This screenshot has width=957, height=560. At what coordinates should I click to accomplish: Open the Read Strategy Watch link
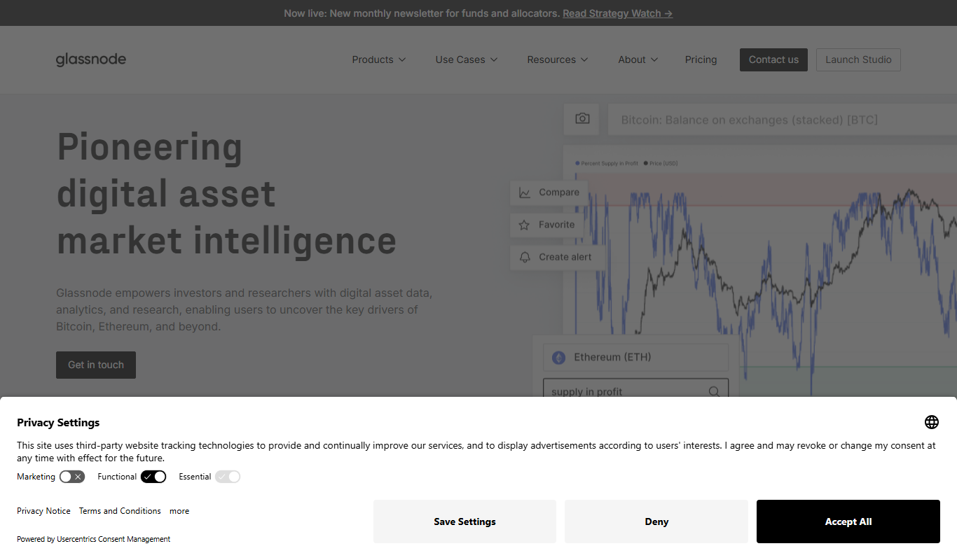point(617,13)
